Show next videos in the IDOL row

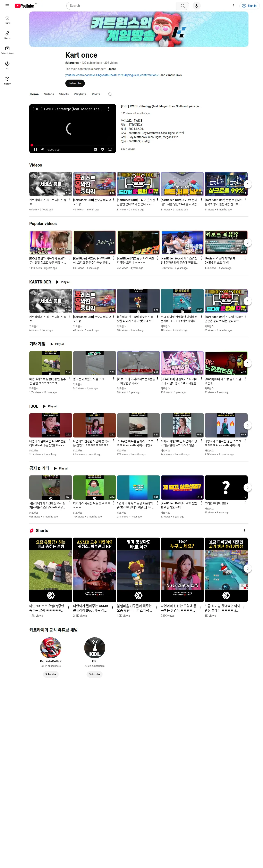(x=247, y=425)
